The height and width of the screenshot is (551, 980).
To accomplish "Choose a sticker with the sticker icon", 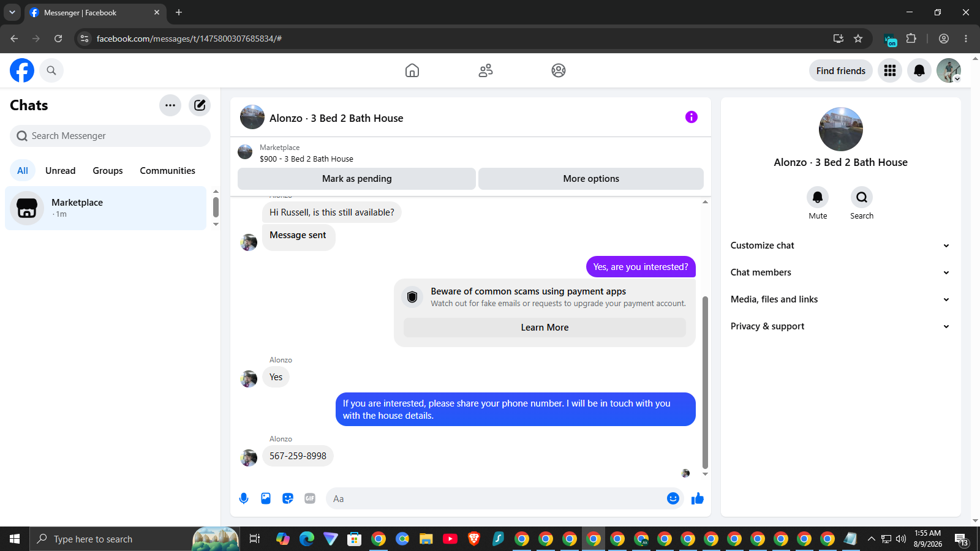I will click(x=288, y=498).
